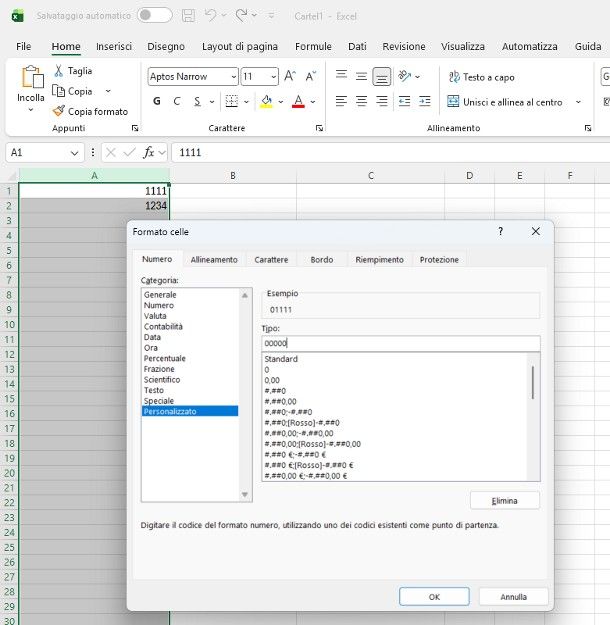Open the Undo history dropdown arrow
The width and height of the screenshot is (610, 625).
click(x=224, y=16)
